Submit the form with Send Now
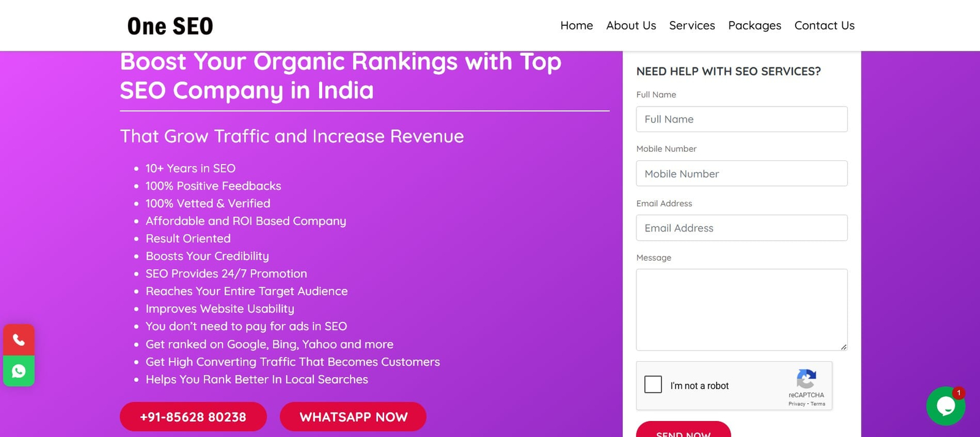 click(683, 431)
